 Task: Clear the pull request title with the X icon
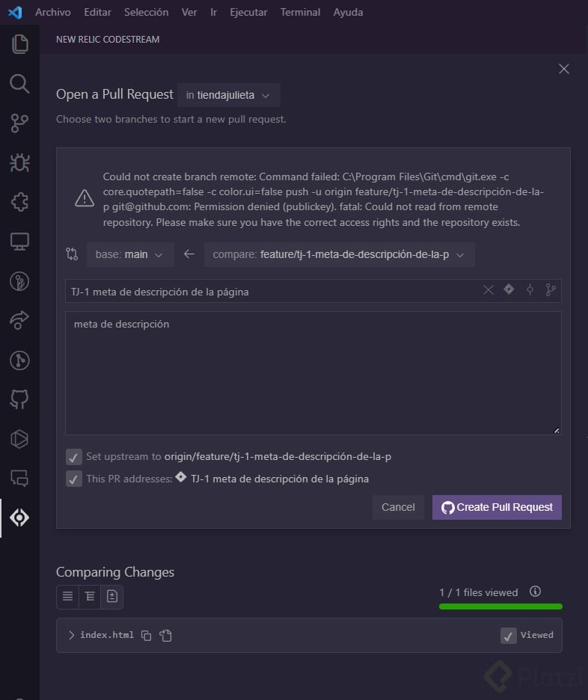(x=489, y=289)
